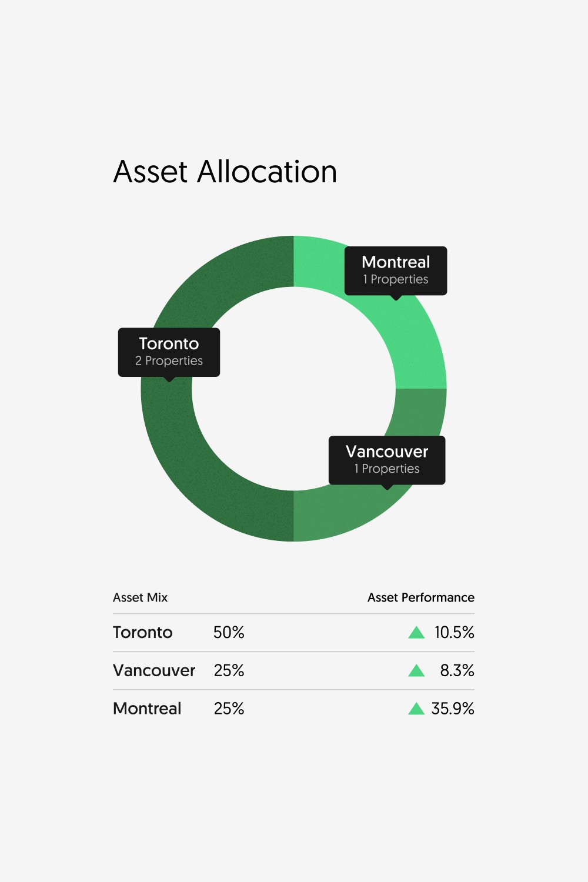Select the Toronto 50% allocation value
This screenshot has width=588, height=882.
click(x=229, y=633)
